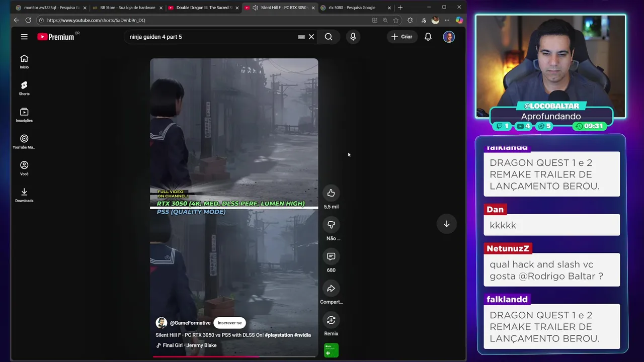This screenshot has height=362, width=644.
Task: Open the account avatar menu
Action: point(449,37)
